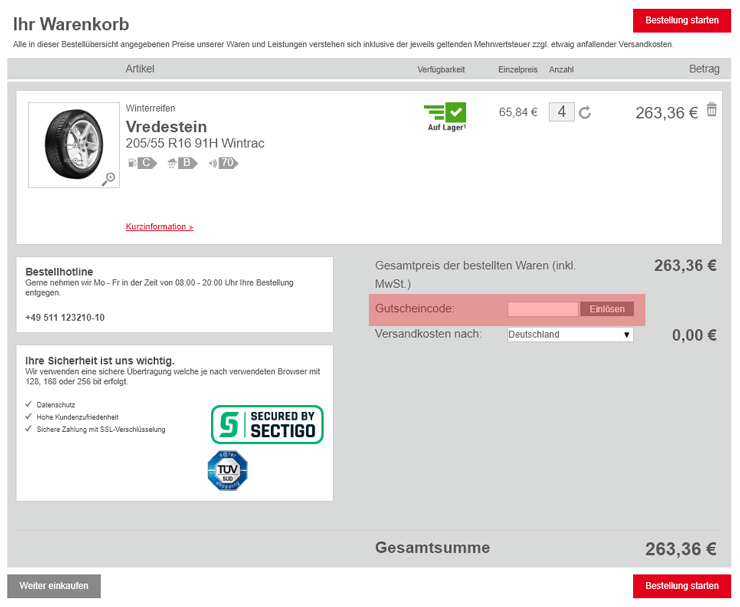Click the Artikel column header
740x607 pixels.
140,69
